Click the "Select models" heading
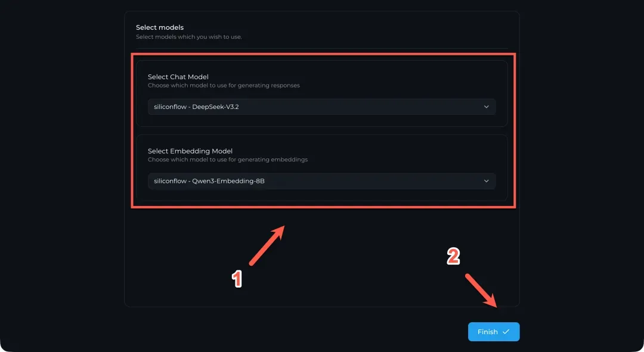This screenshot has height=352, width=644. click(160, 27)
